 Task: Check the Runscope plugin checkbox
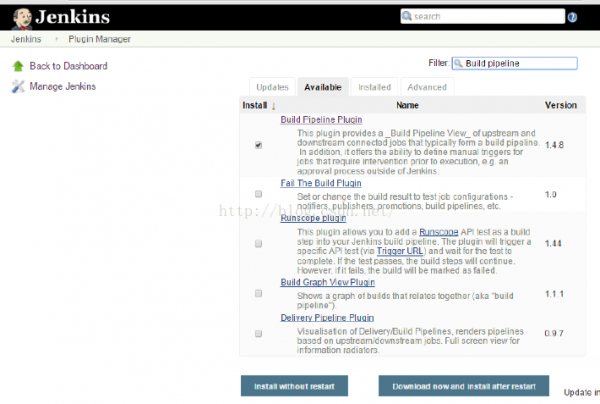click(x=259, y=244)
